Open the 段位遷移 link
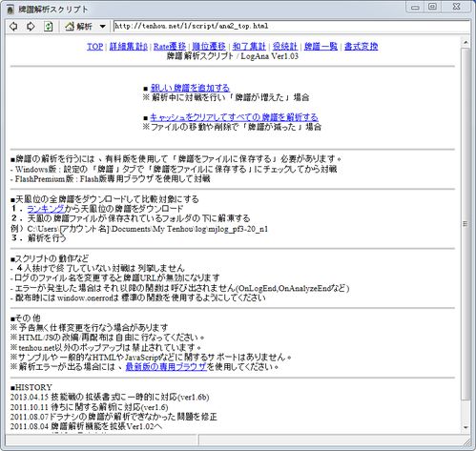Image resolution: width=476 pixels, height=451 pixels. click(x=209, y=47)
